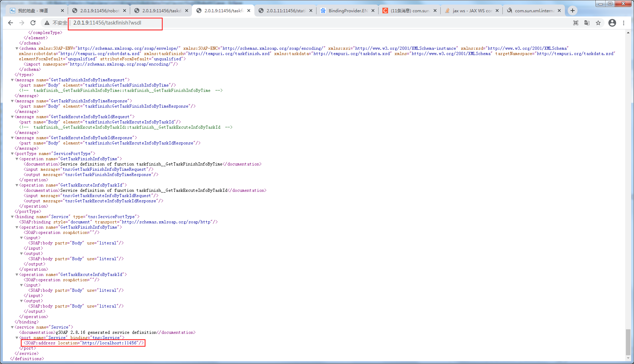Close the 2.0.1.11:11456/stati tab
Image resolution: width=634 pixels, height=364 pixels.
click(311, 11)
